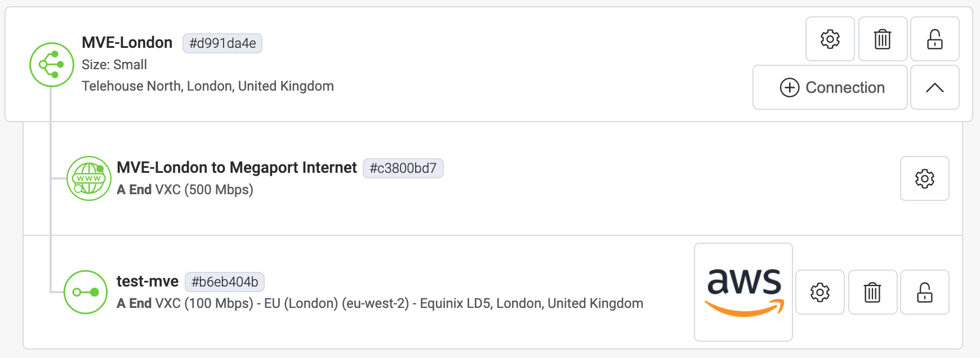Image resolution: width=980 pixels, height=358 pixels.
Task: Collapse the MVE-London connections list
Action: click(934, 87)
